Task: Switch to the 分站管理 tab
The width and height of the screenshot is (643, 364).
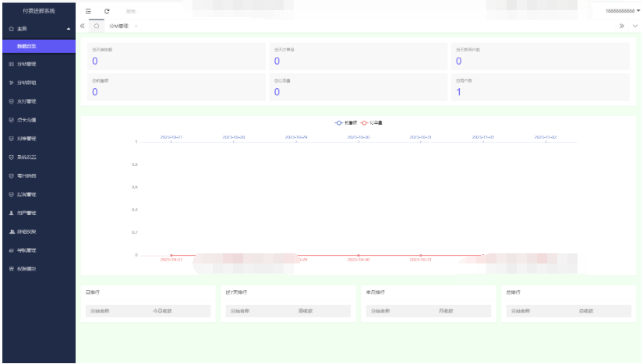Action: coord(118,26)
